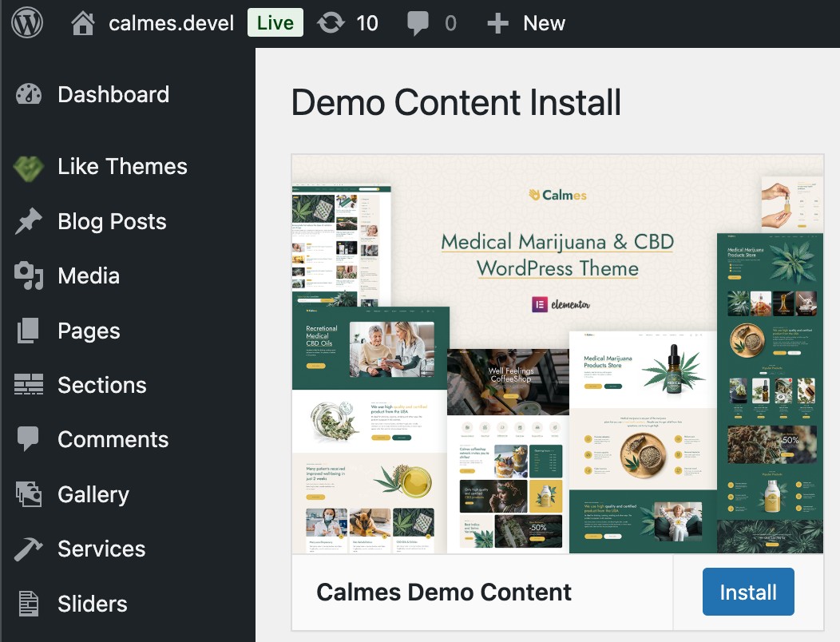
Task: Open the Dashboard menu item
Action: pos(113,95)
